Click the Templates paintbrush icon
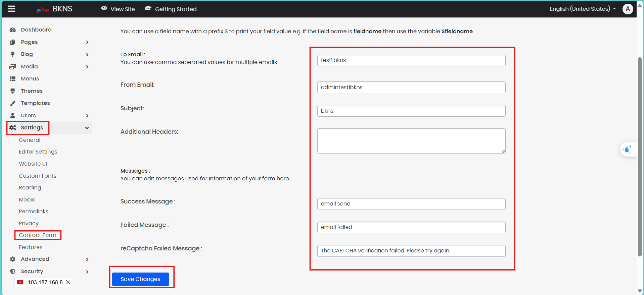Viewport: 644px width, 295px height. 13,103
